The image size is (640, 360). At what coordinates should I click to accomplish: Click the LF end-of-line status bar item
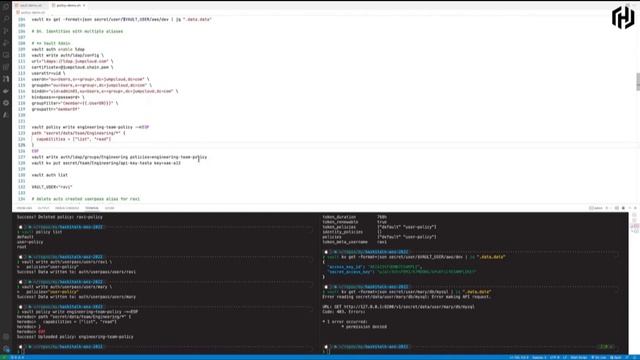pos(565,358)
